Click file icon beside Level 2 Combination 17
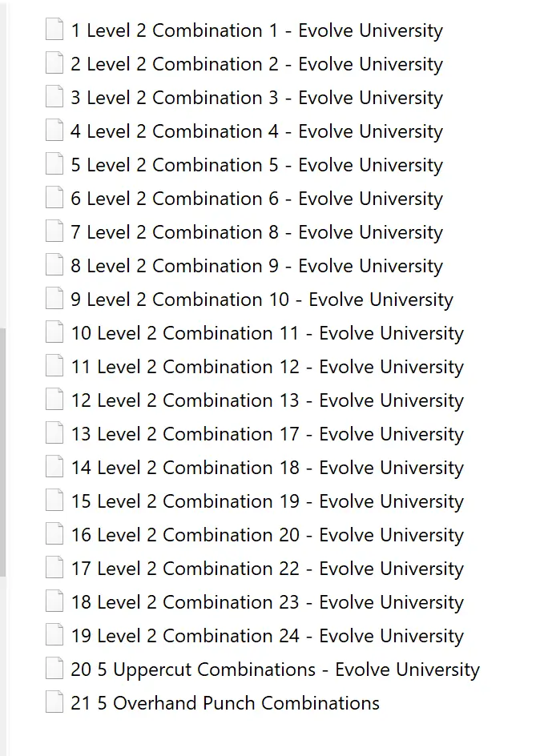548x756 pixels. point(54,434)
